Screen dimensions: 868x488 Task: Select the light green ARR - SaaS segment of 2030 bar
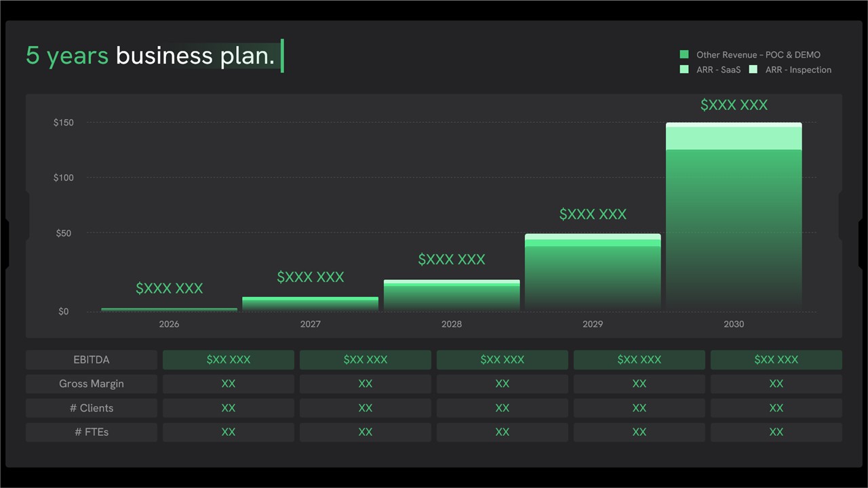click(734, 138)
